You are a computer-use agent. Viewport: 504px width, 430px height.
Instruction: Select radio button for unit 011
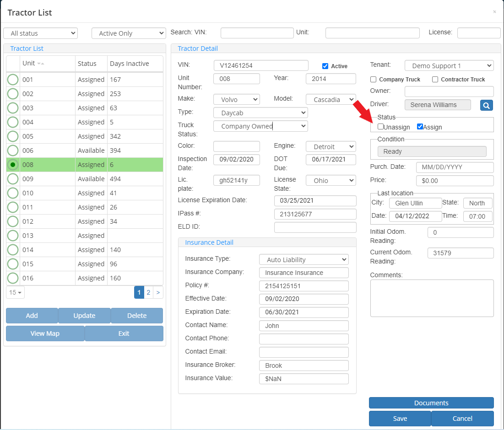click(x=13, y=207)
